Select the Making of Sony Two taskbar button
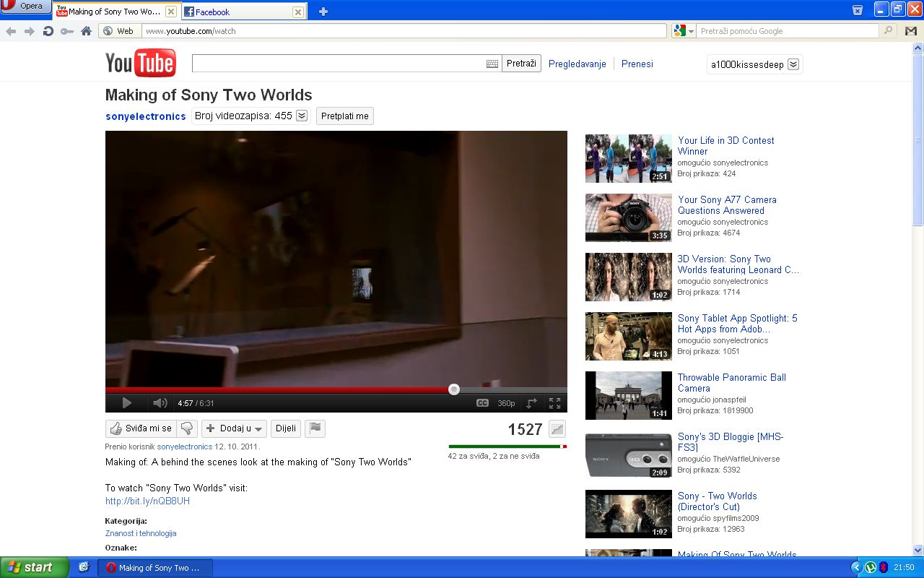The width and height of the screenshot is (924, 578). 155,568
